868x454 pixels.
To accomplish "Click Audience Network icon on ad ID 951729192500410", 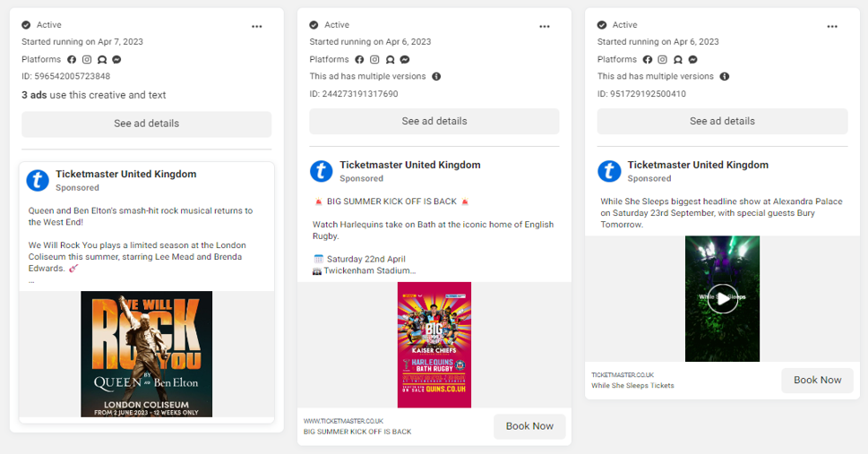I will point(677,59).
